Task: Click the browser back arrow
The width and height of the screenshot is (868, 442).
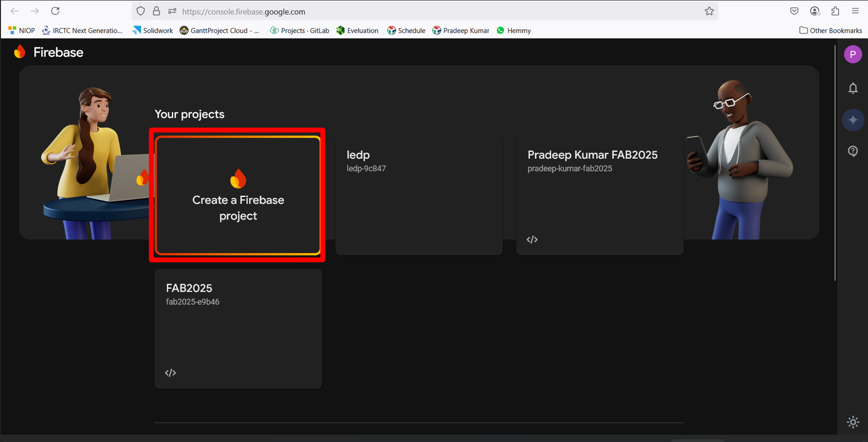Action: [x=14, y=11]
